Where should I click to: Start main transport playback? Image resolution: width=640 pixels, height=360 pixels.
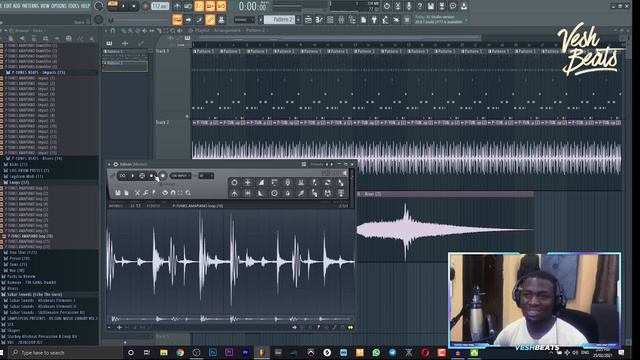(x=124, y=6)
